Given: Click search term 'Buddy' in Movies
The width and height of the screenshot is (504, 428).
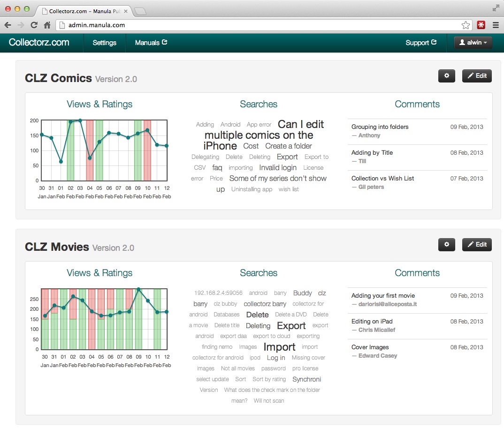Looking at the screenshot, I should (303, 293).
